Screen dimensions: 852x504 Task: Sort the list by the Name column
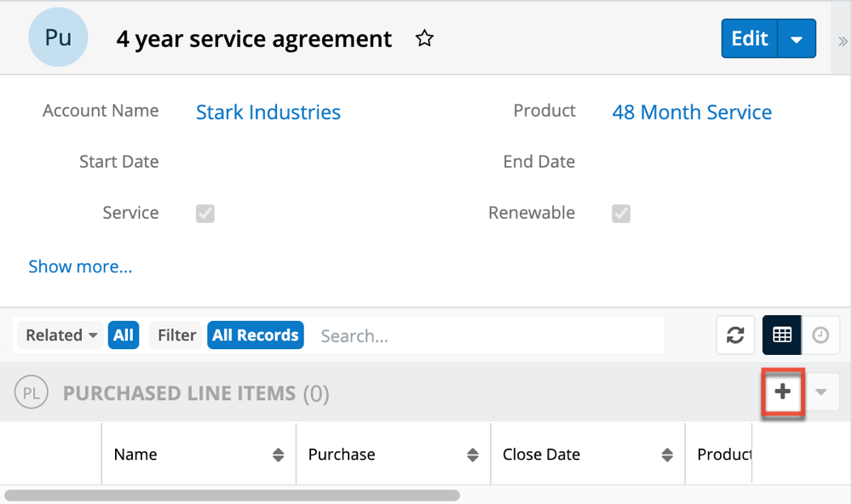(x=278, y=455)
